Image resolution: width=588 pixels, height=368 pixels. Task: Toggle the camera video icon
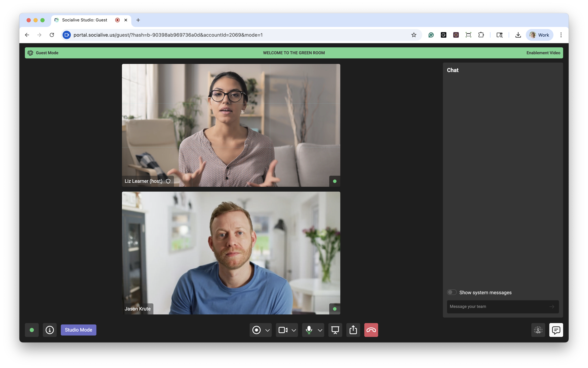[x=283, y=330]
